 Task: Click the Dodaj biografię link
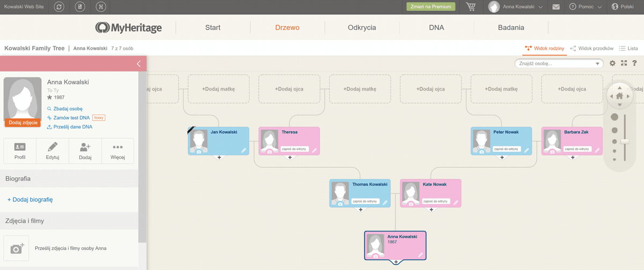(30, 200)
